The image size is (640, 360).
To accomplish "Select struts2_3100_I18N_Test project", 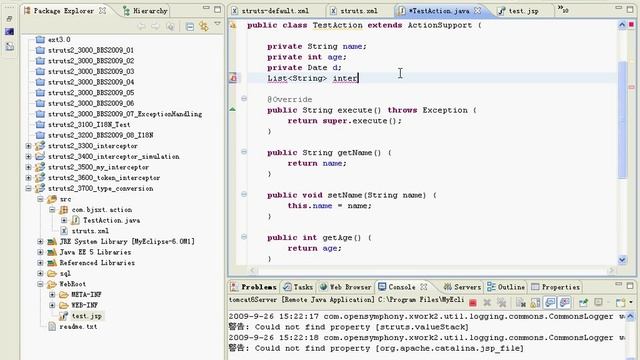I will [89, 124].
